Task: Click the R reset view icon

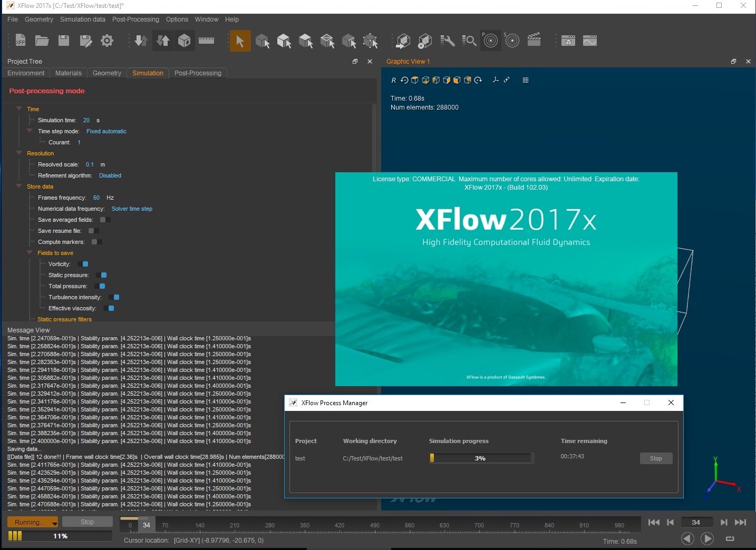Action: (393, 80)
